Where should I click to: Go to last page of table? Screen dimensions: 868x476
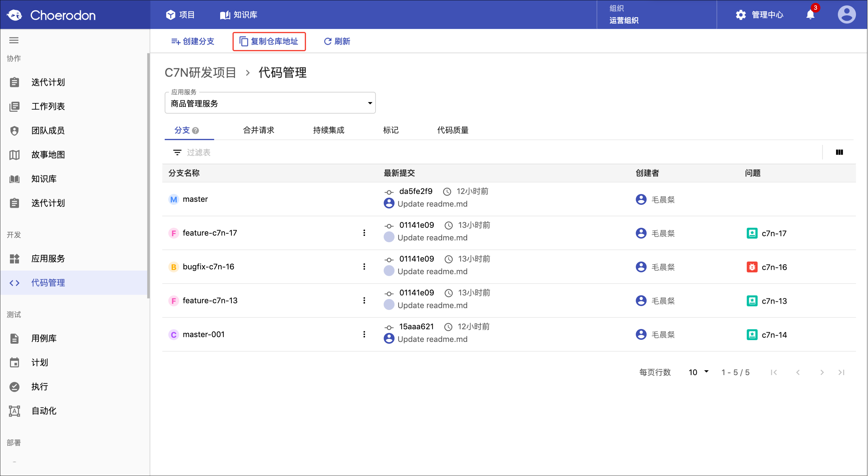[842, 372]
